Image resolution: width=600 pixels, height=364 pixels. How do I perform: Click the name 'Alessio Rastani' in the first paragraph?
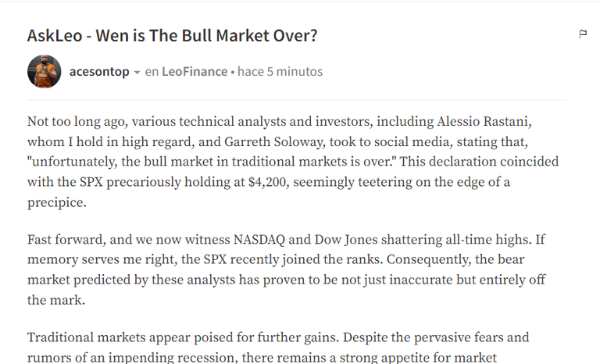click(483, 121)
